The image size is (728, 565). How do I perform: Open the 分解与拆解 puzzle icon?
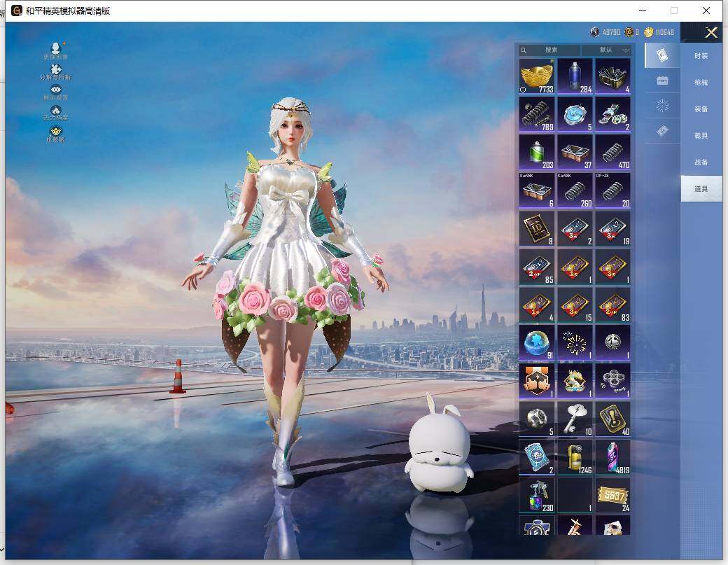(56, 71)
